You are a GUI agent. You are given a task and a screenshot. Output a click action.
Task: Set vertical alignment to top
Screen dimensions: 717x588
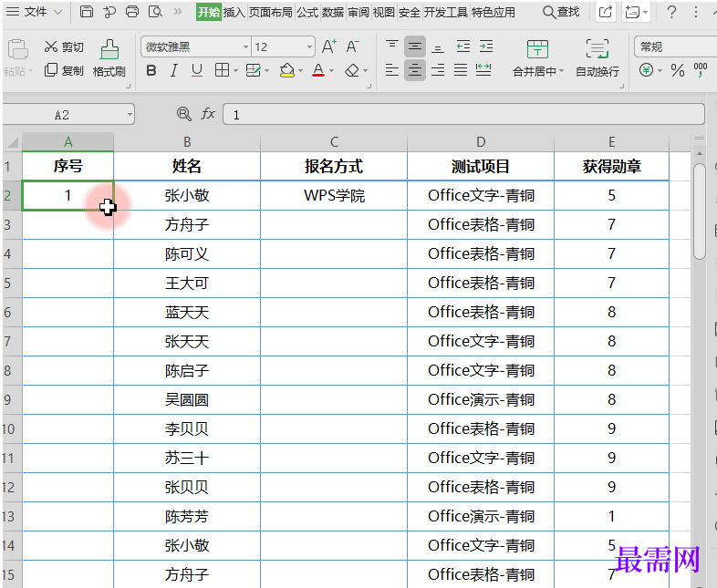tap(392, 46)
